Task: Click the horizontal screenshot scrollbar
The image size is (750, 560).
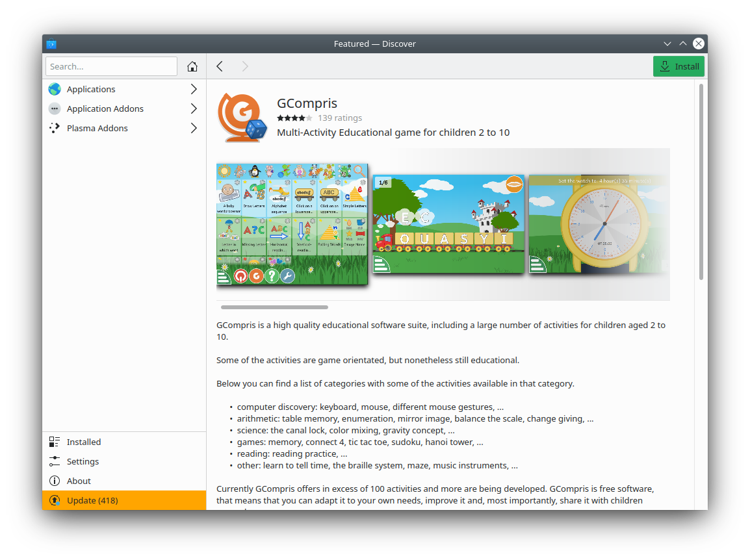Action: pos(274,307)
